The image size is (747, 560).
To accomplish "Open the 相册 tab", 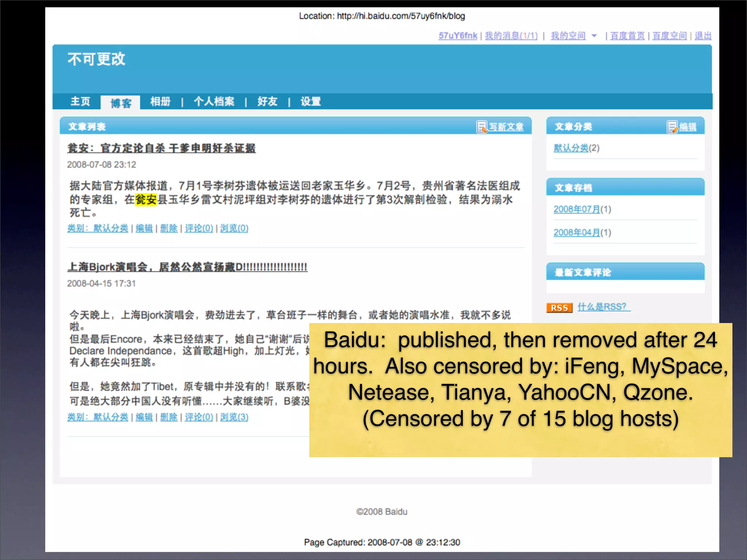I will click(x=160, y=101).
